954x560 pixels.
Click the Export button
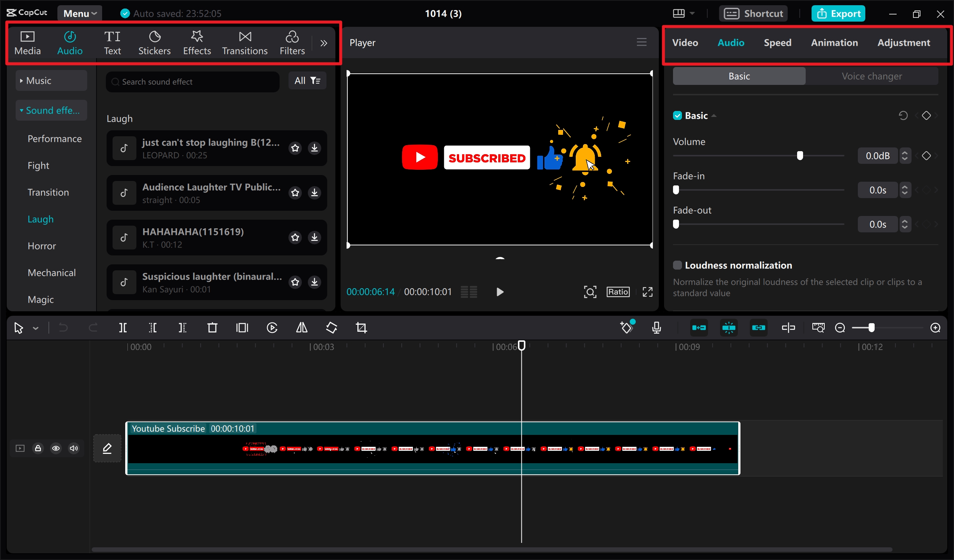tap(838, 13)
